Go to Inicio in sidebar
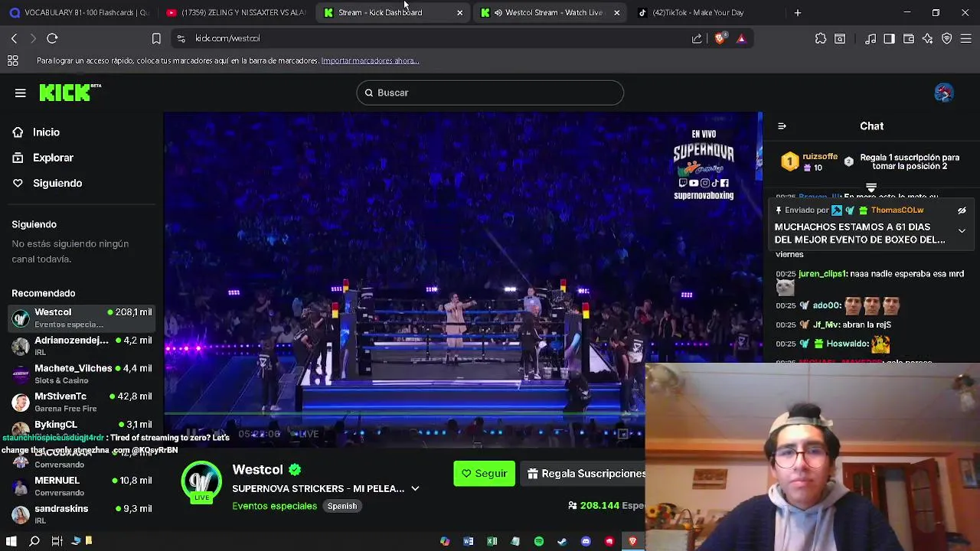Viewport: 980px width, 551px height. point(46,132)
